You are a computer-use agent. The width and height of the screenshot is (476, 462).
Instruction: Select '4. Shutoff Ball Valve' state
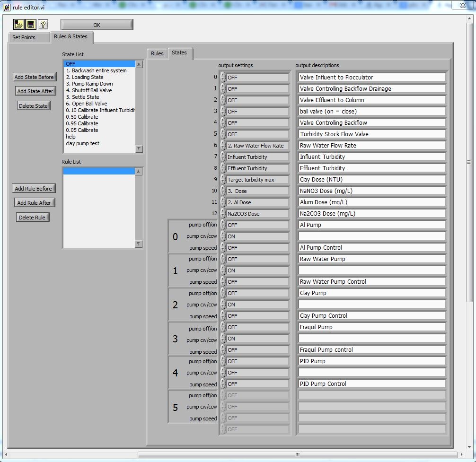pyautogui.click(x=99, y=90)
